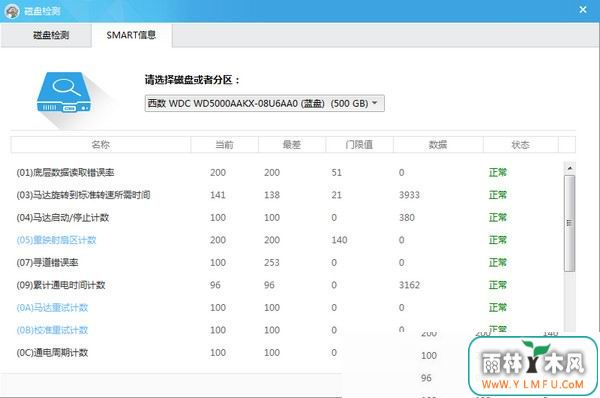Click the scrollbar up arrow
Screen dimensions: 600x398
tap(569, 168)
